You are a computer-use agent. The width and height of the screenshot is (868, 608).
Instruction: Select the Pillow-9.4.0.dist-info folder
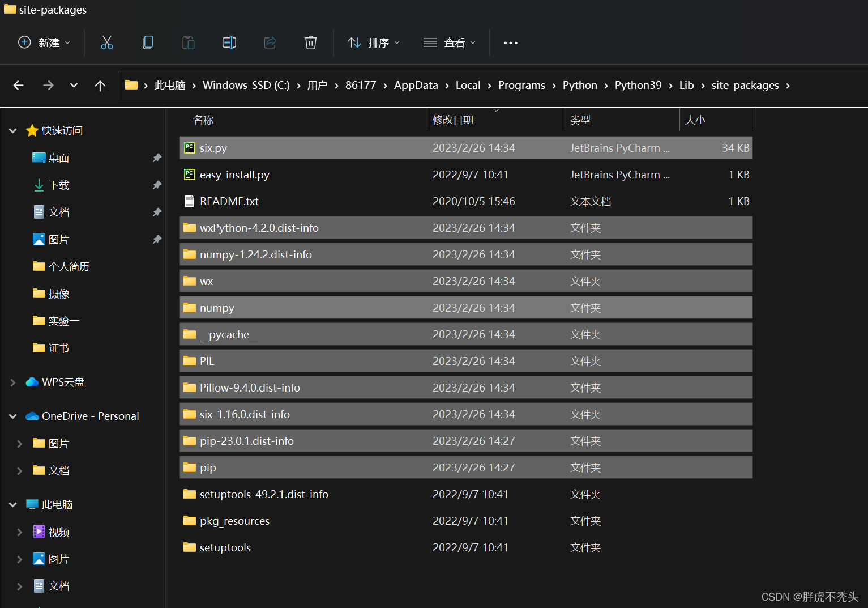tap(466, 388)
